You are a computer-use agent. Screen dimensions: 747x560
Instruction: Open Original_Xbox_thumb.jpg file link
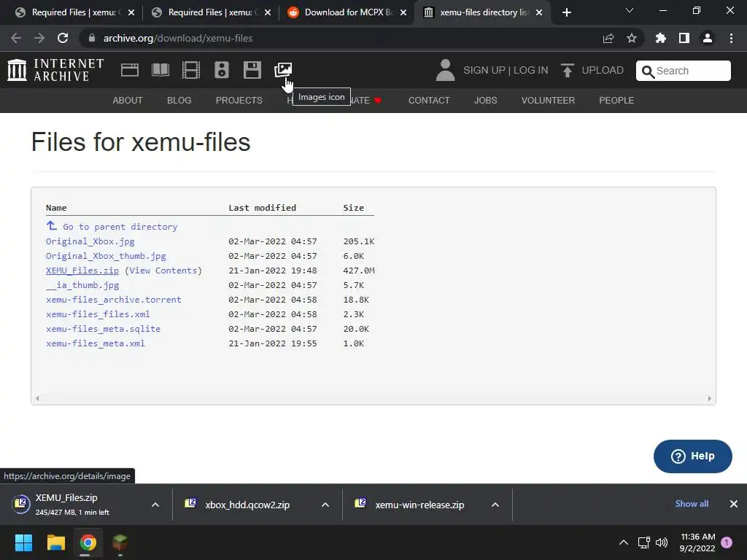(x=106, y=256)
